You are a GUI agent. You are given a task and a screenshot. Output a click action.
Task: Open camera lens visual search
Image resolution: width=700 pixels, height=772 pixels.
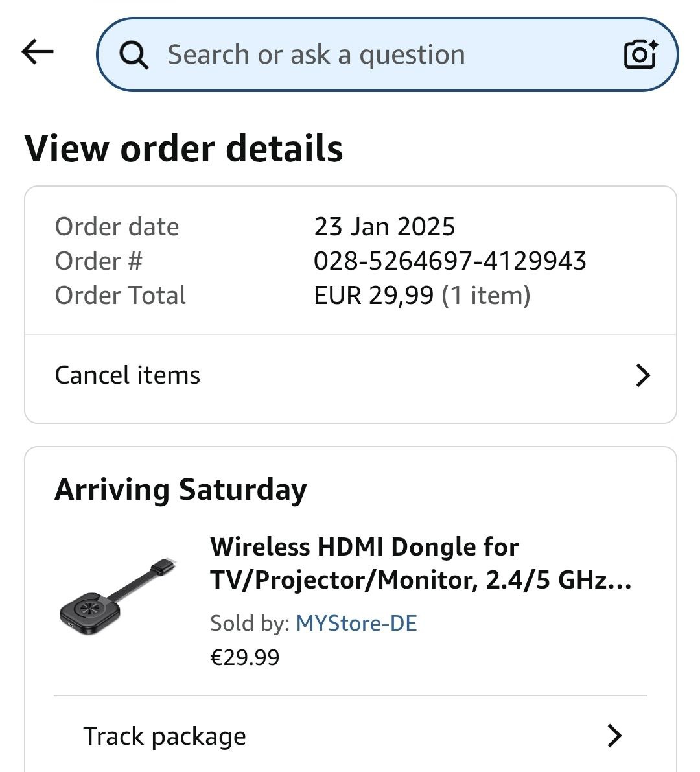point(640,54)
